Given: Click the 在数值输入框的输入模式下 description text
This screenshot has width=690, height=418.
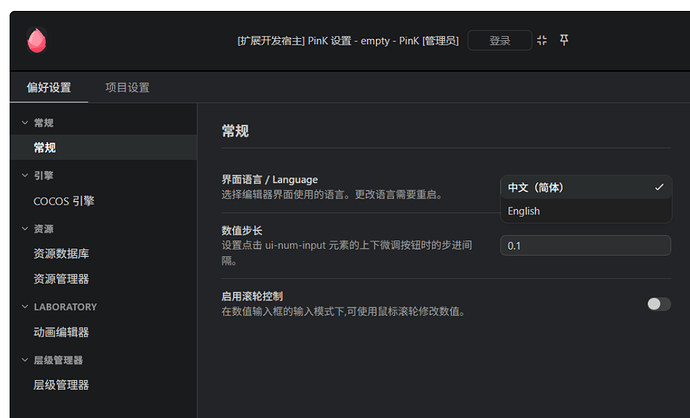Looking at the screenshot, I should (x=344, y=312).
